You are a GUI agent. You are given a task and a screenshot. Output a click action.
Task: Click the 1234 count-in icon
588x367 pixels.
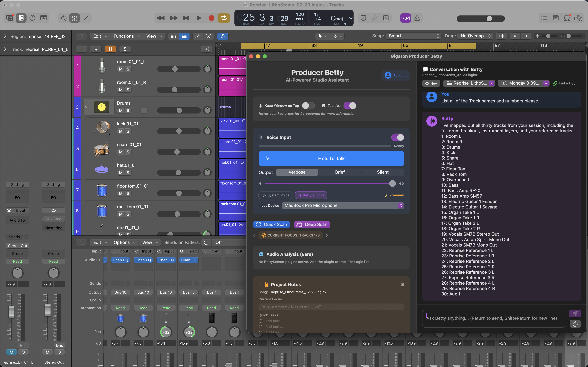(405, 18)
